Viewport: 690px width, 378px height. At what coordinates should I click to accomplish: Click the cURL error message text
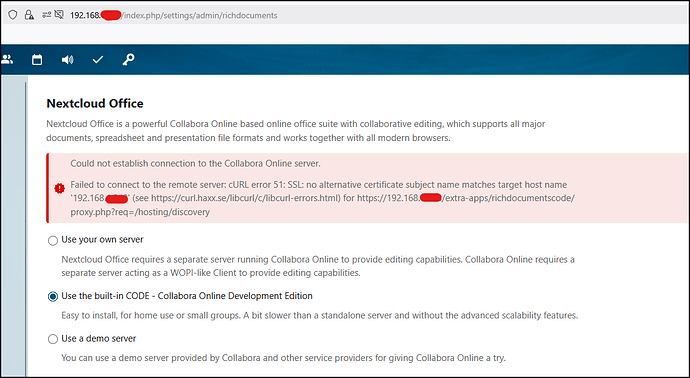[323, 198]
